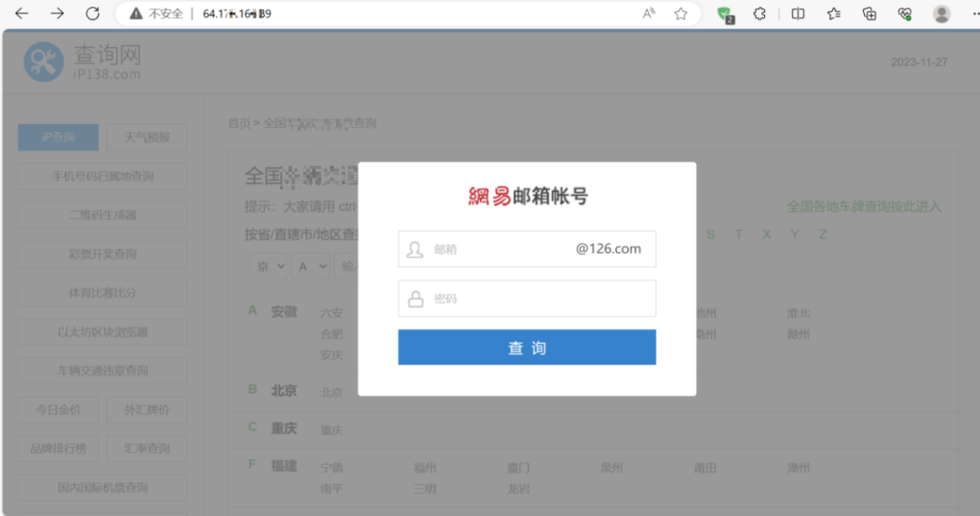Click the 重庆 city link in row C
This screenshot has width=980, height=516.
(332, 431)
